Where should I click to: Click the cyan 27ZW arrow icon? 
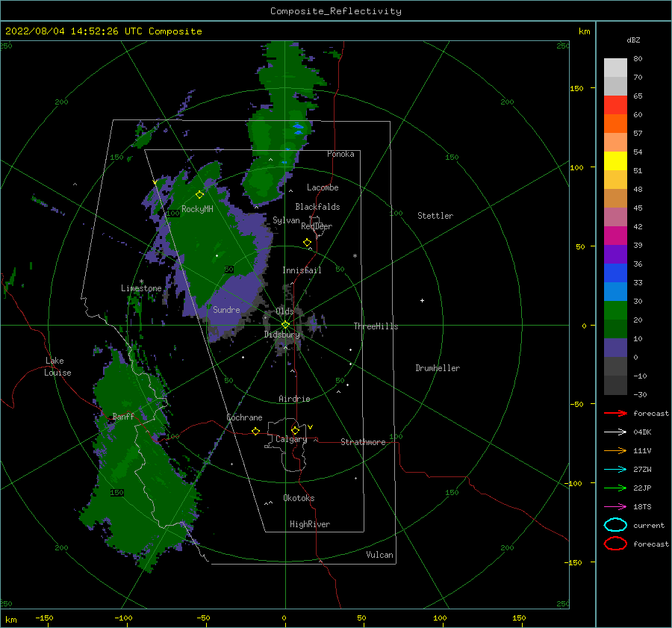pos(615,470)
